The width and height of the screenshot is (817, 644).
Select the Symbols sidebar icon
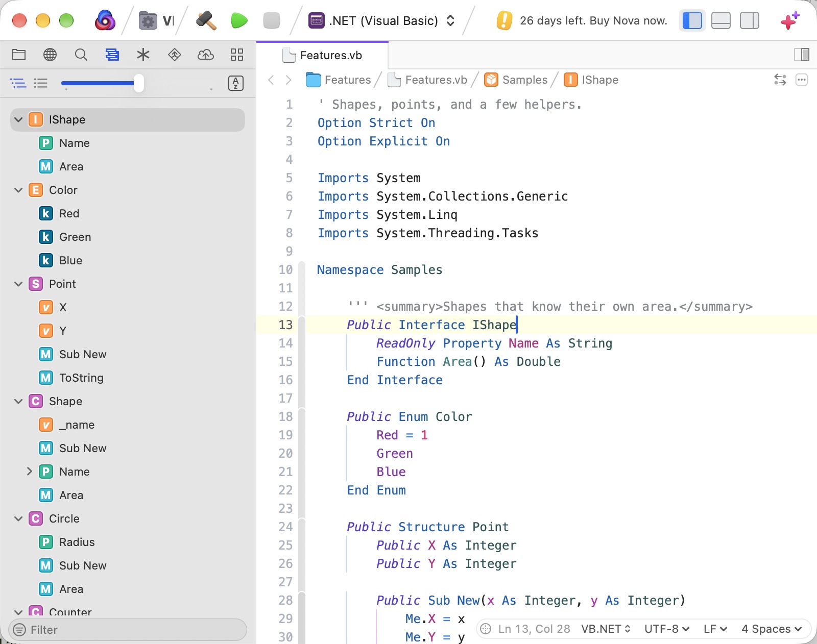coord(112,55)
